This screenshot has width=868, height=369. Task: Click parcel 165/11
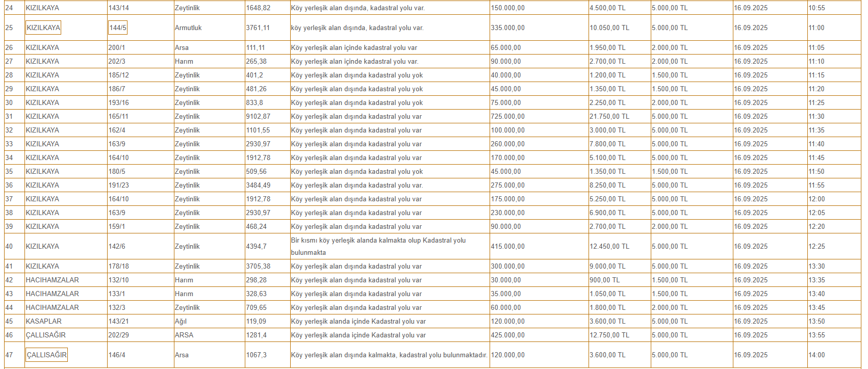point(118,116)
